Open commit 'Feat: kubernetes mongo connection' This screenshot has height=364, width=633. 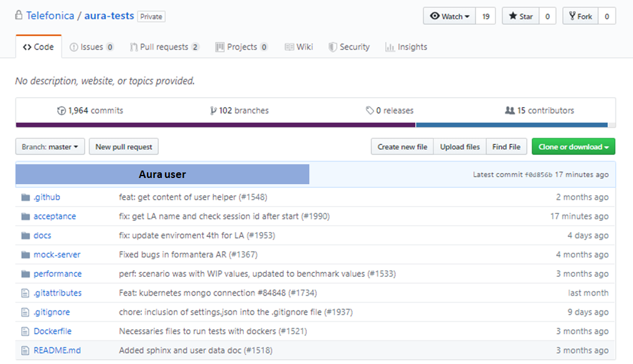[x=218, y=293]
